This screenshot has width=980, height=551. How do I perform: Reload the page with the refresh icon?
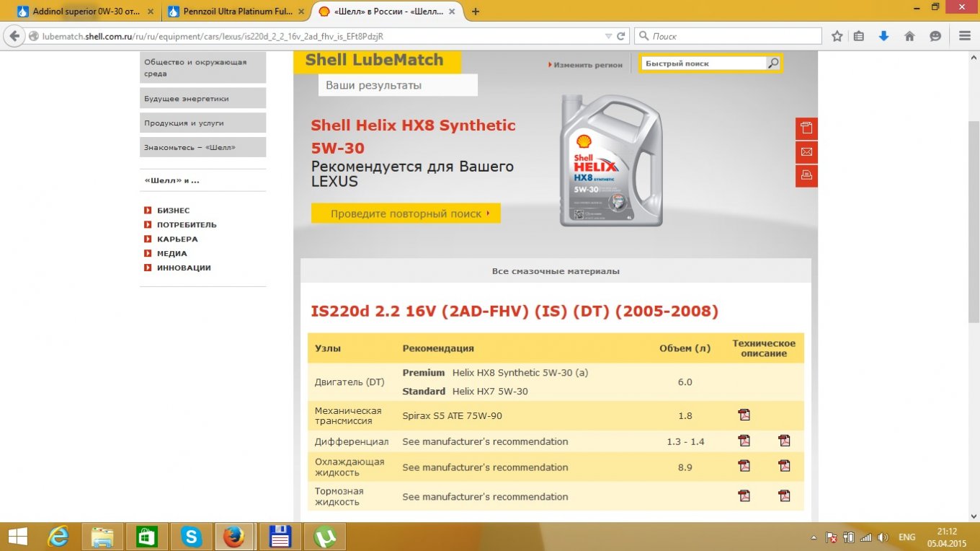[623, 36]
